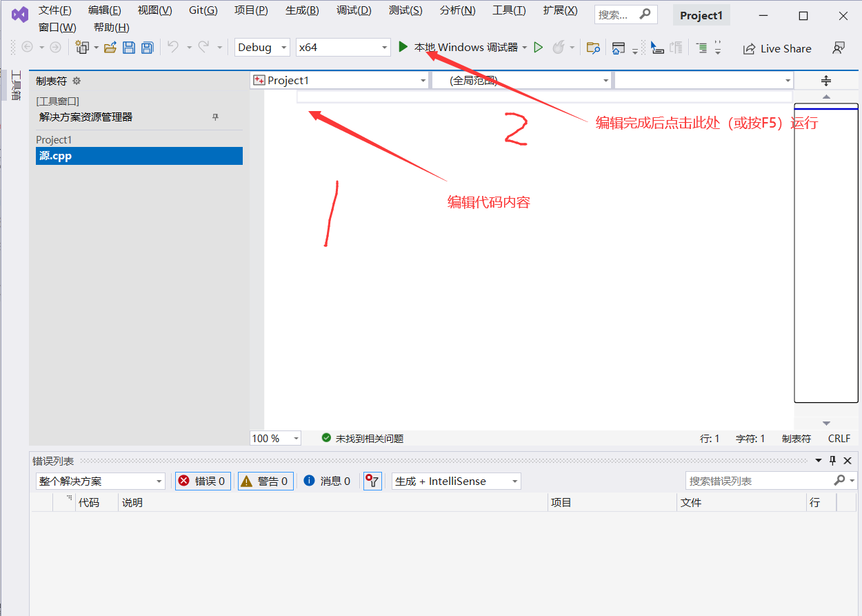Start debugging with the green play icon
Image resolution: width=862 pixels, height=616 pixels.
[x=403, y=47]
